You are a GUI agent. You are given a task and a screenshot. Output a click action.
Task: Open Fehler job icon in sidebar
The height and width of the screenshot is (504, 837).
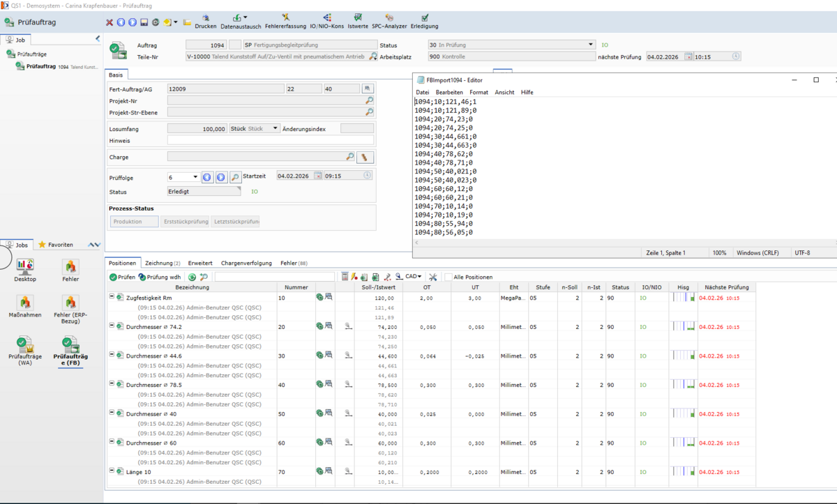coord(70,270)
